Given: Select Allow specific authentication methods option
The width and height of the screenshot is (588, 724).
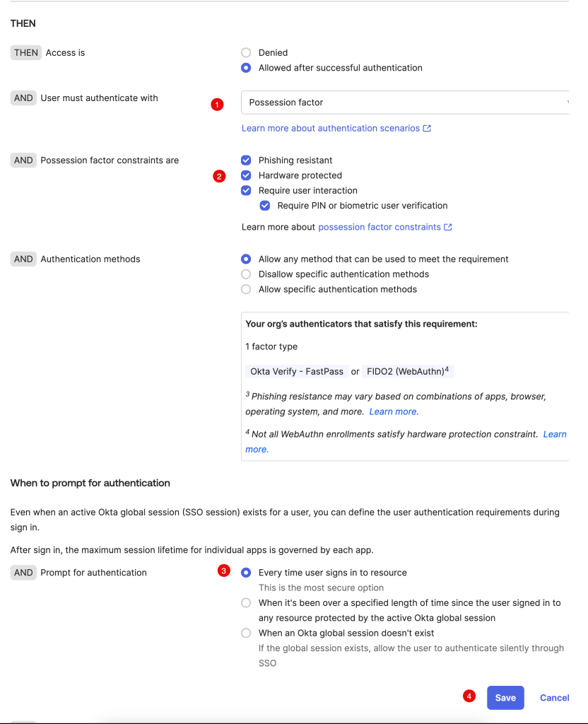Looking at the screenshot, I should click(x=246, y=289).
